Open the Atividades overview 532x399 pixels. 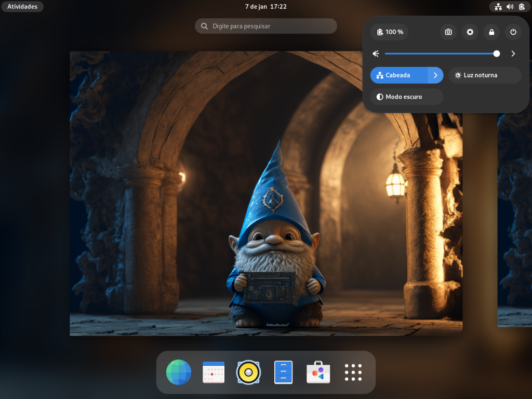click(22, 6)
